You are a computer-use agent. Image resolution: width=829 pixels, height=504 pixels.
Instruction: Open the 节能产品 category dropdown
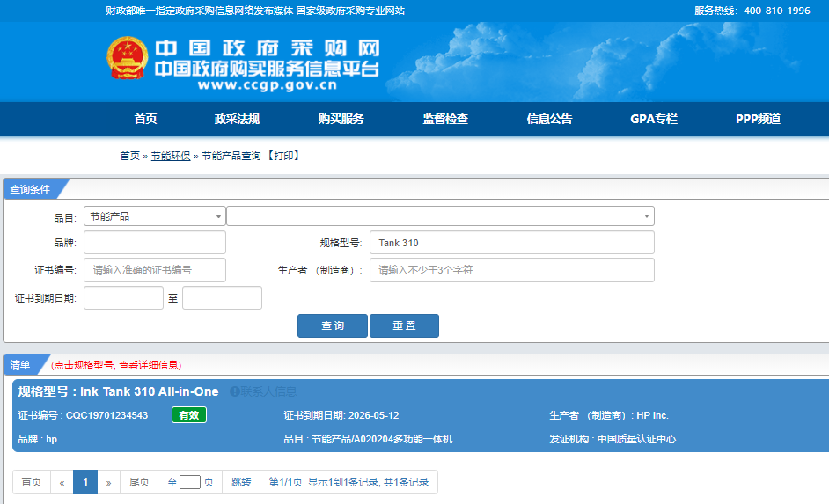pyautogui.click(x=154, y=216)
